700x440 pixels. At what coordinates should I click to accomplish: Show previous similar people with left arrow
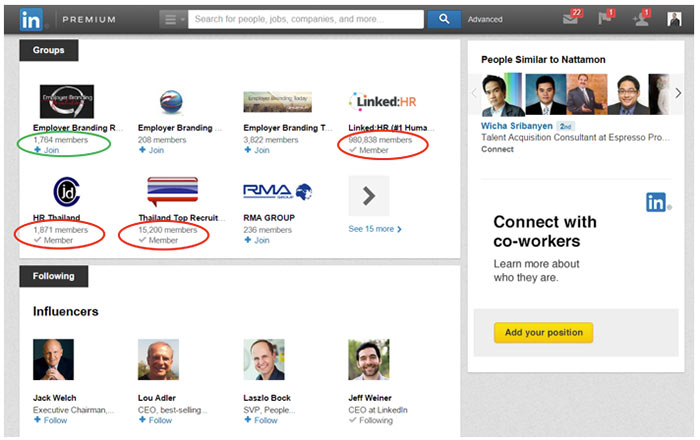[474, 93]
